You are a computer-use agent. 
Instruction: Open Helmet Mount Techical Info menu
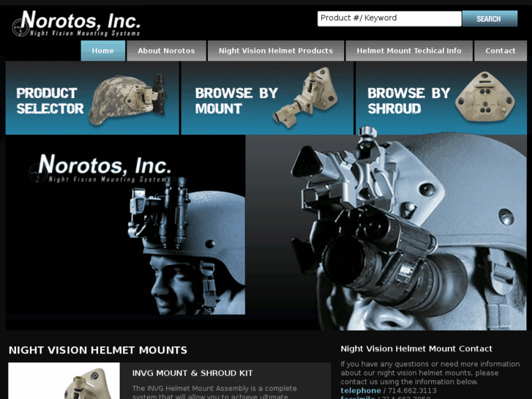point(409,51)
